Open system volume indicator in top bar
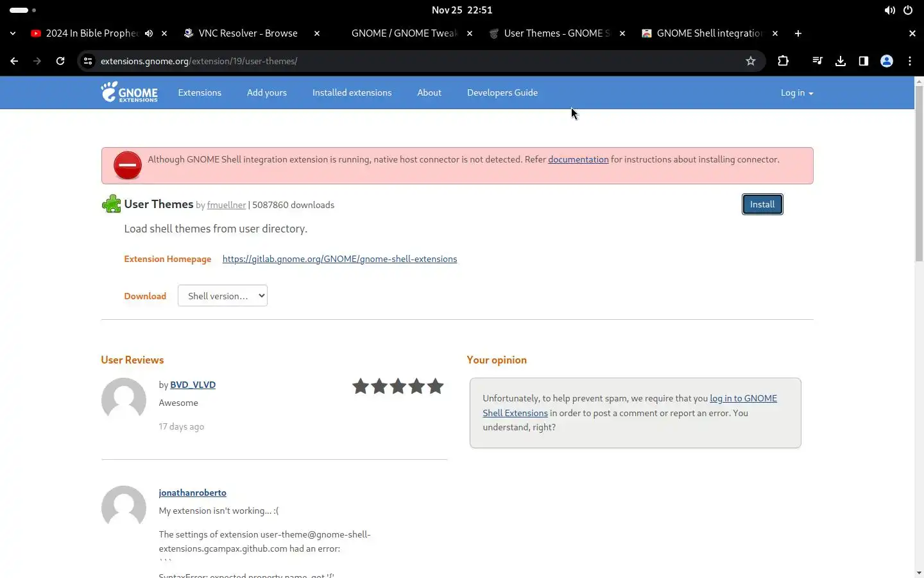This screenshot has width=924, height=578. (889, 10)
